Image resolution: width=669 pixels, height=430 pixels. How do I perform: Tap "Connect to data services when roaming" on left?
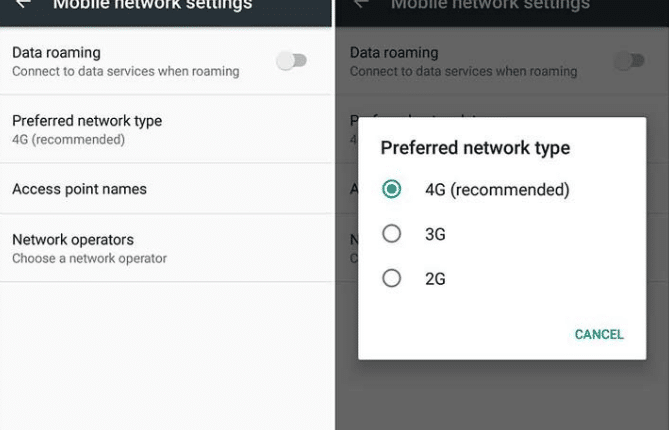click(x=125, y=71)
